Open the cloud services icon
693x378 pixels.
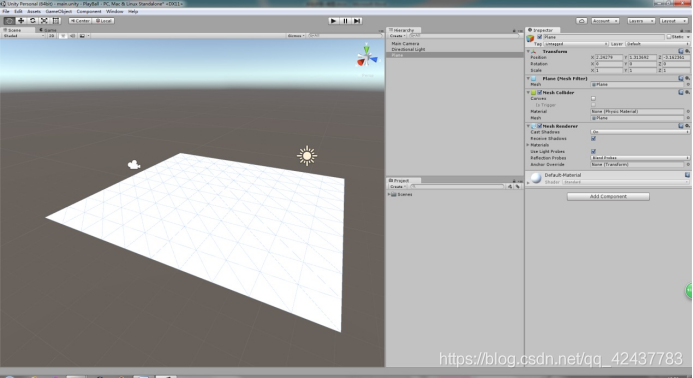tap(582, 21)
